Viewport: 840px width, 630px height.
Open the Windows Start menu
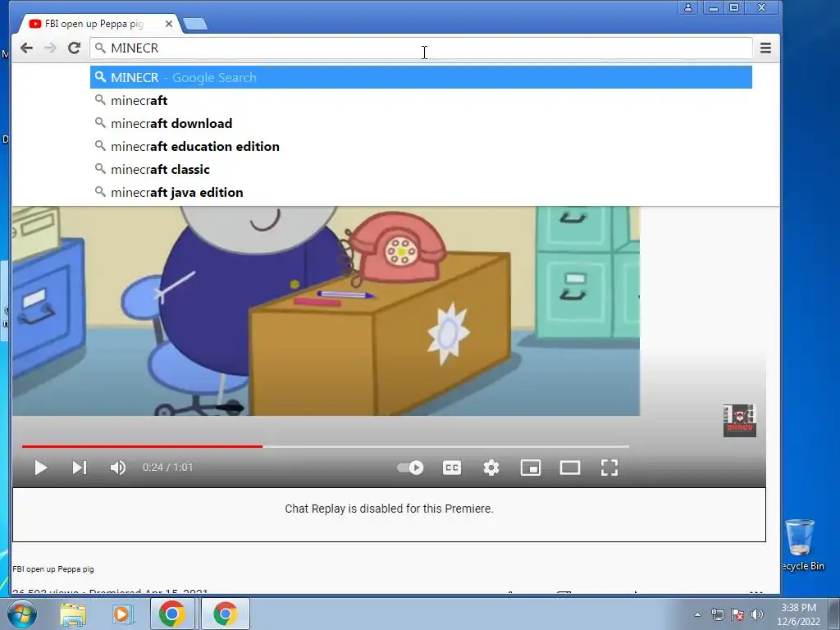coord(22,614)
